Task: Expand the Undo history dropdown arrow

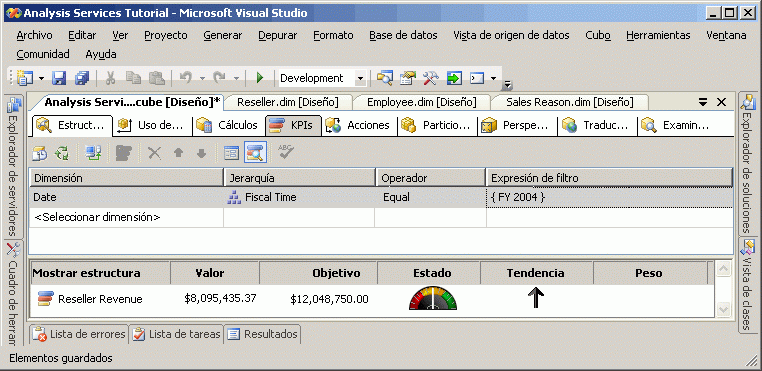Action: pos(202,78)
